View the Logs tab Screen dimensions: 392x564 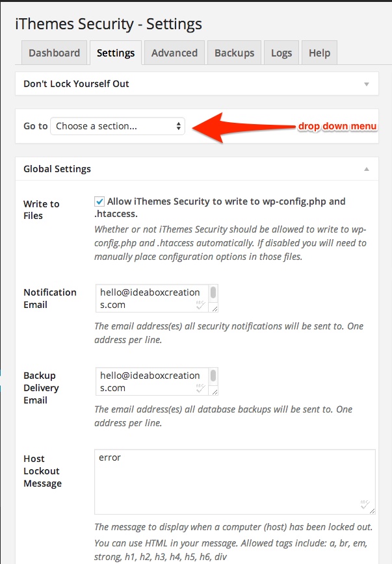point(281,53)
